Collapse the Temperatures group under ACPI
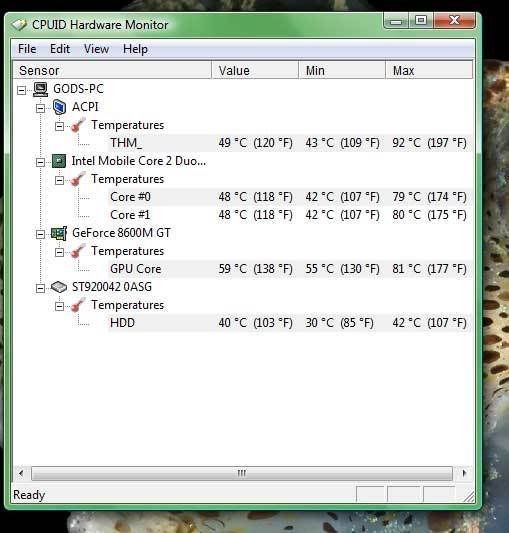This screenshot has width=509, height=533. tap(59, 126)
